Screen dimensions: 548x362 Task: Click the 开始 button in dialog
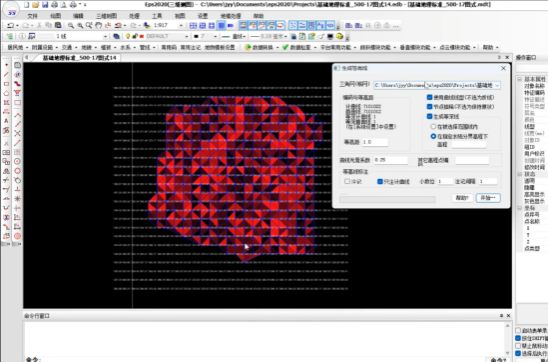488,198
